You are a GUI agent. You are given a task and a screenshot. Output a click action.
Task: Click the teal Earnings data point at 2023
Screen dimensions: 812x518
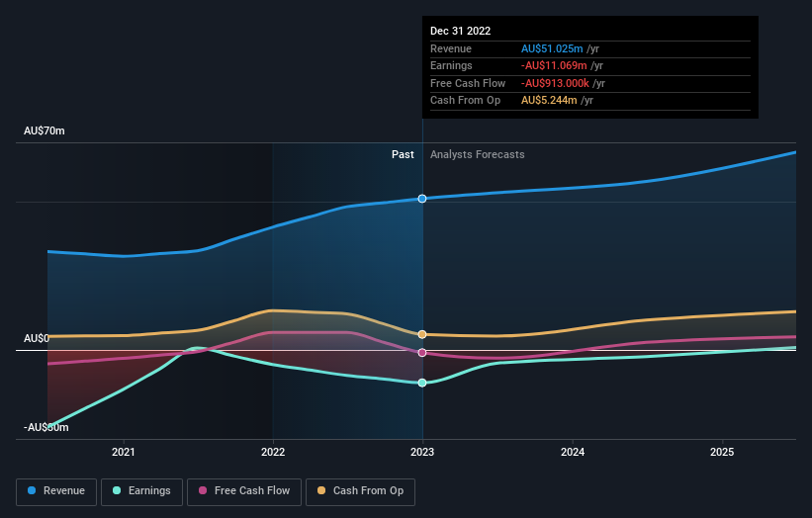(x=422, y=383)
